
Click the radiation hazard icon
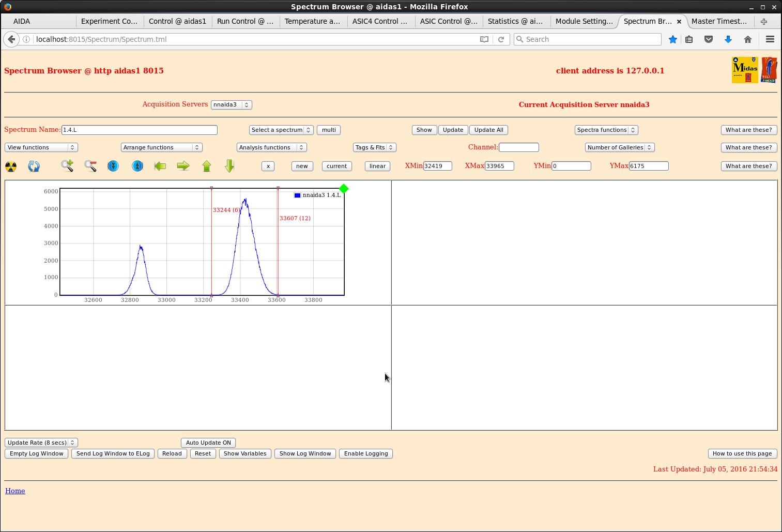coord(11,166)
